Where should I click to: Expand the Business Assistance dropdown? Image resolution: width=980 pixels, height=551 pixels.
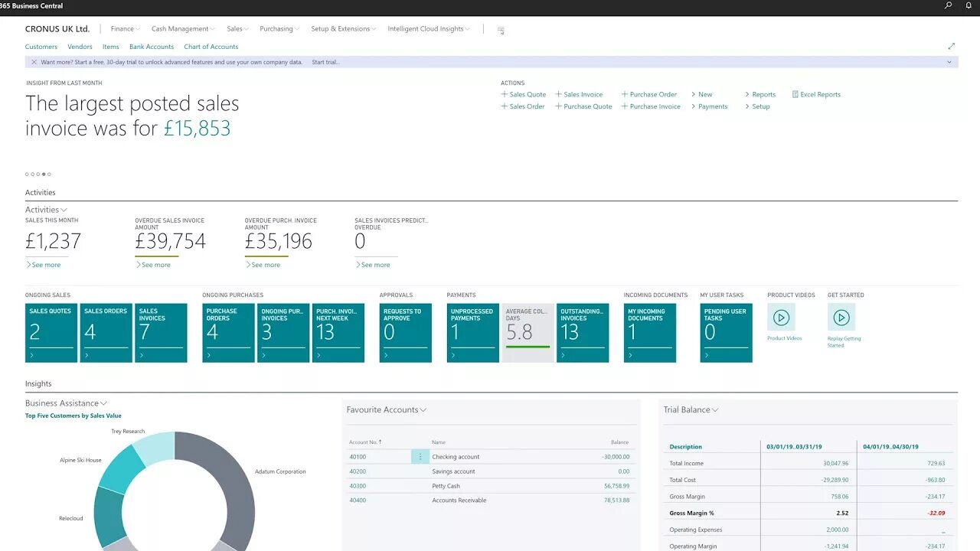click(66, 403)
